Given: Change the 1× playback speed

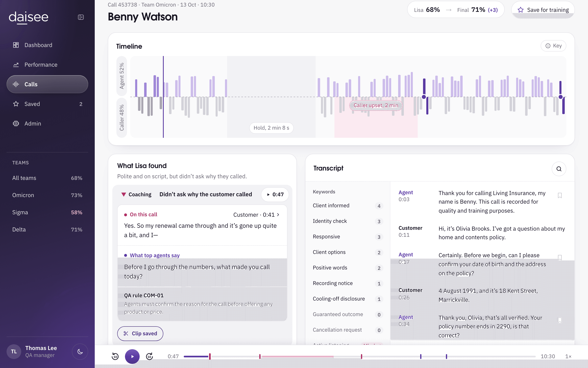Looking at the screenshot, I should tap(568, 356).
